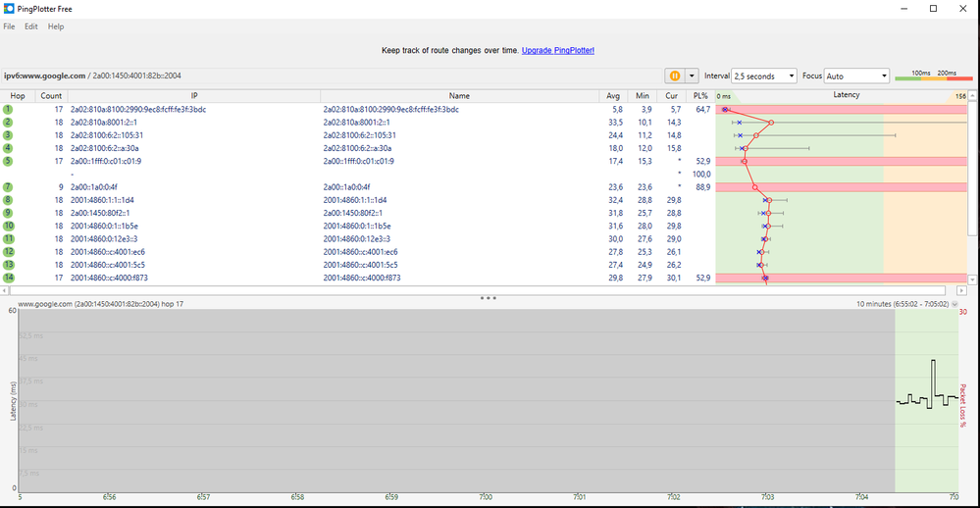The image size is (980, 508).
Task: Select the green hop 4 circle icon
Action: [8, 148]
